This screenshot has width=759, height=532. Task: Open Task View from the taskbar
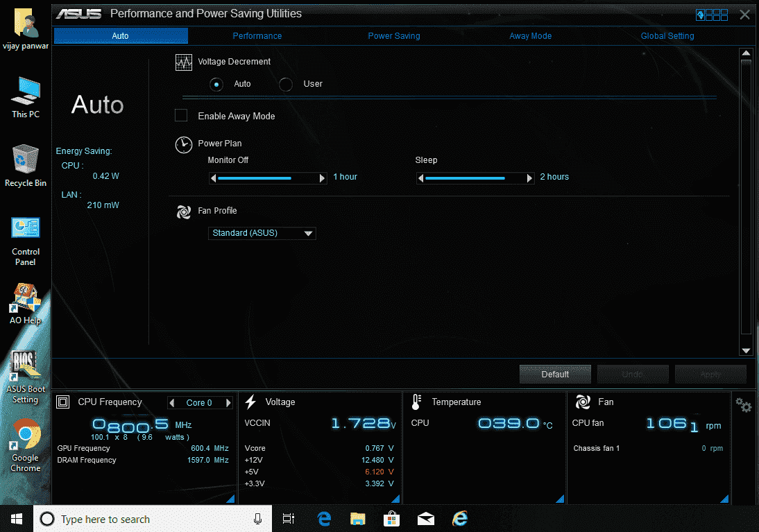point(289,519)
